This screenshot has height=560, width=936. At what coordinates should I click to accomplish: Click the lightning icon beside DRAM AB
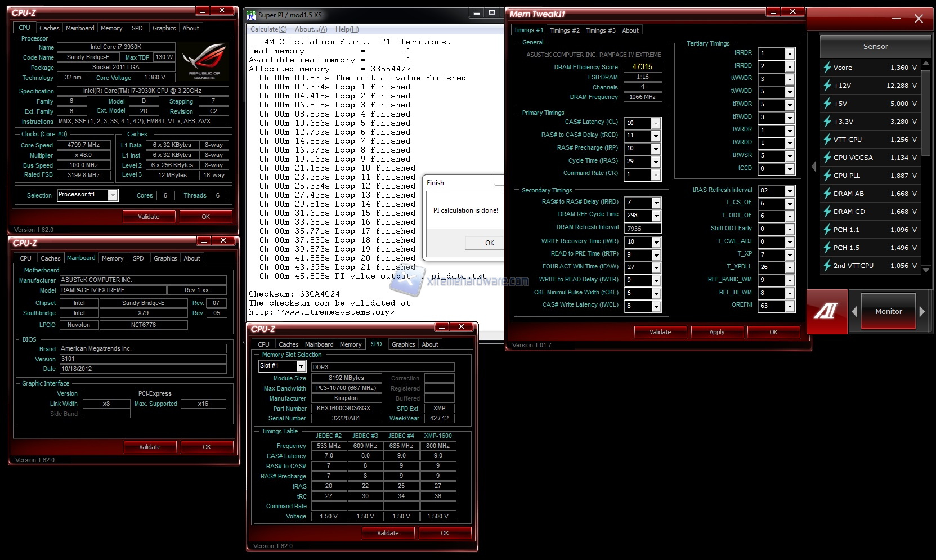coord(827,194)
